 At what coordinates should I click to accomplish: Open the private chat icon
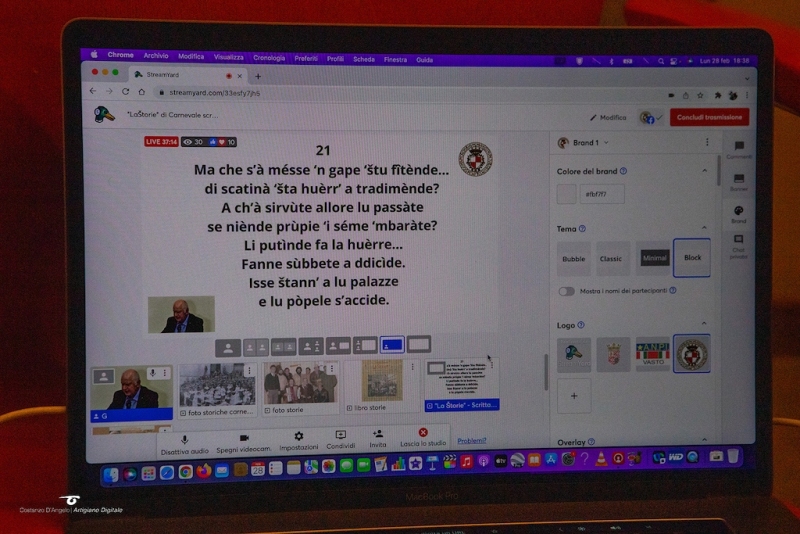738,239
